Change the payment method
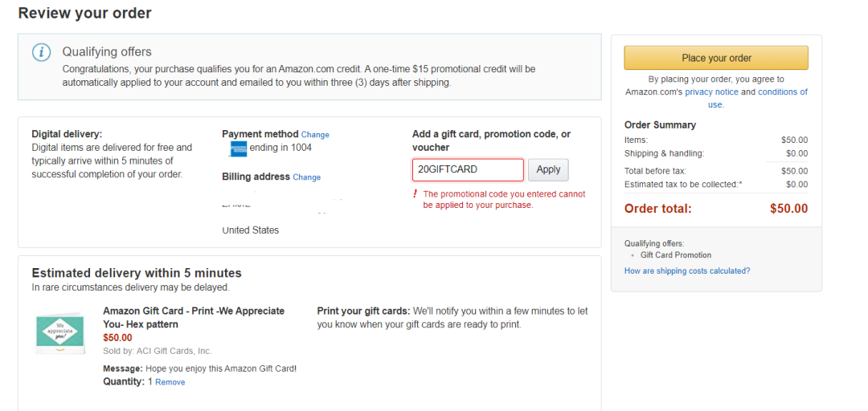Screen dimensions: 868x411 [315, 134]
